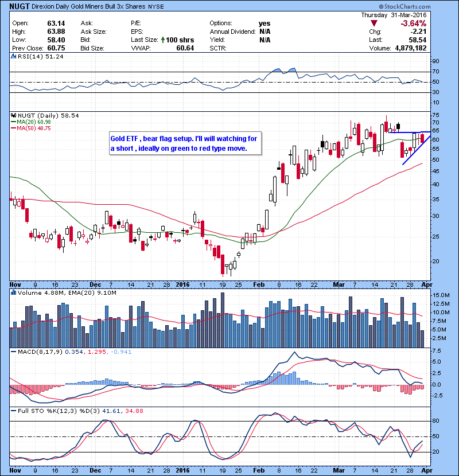
Task: Click the NYSE exchange label
Action: pyautogui.click(x=156, y=6)
